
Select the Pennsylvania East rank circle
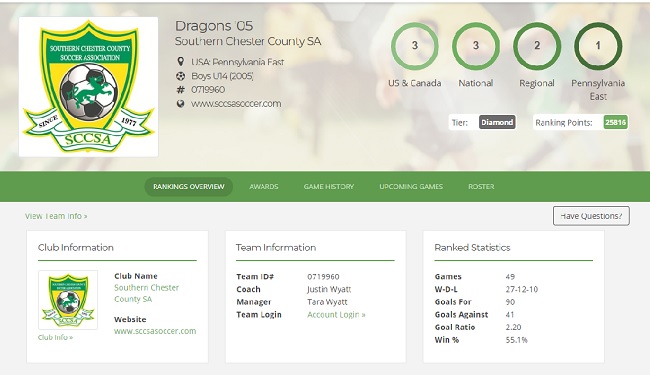(598, 46)
